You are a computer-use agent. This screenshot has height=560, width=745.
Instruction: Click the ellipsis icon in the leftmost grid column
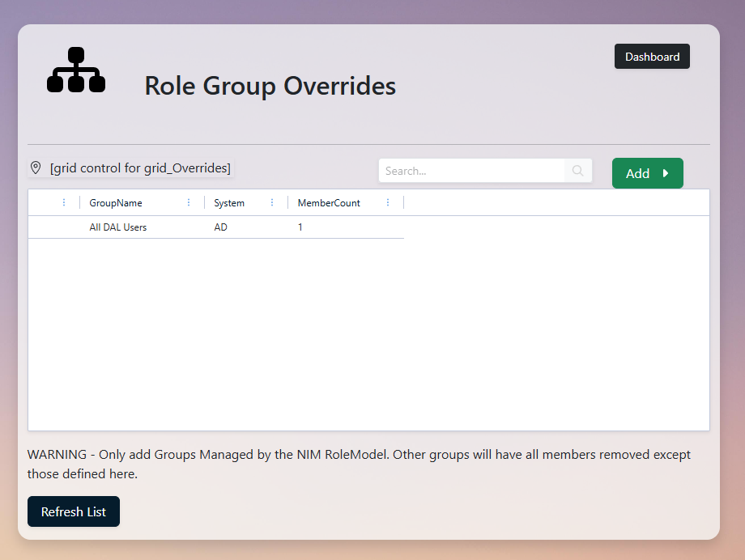click(x=63, y=202)
